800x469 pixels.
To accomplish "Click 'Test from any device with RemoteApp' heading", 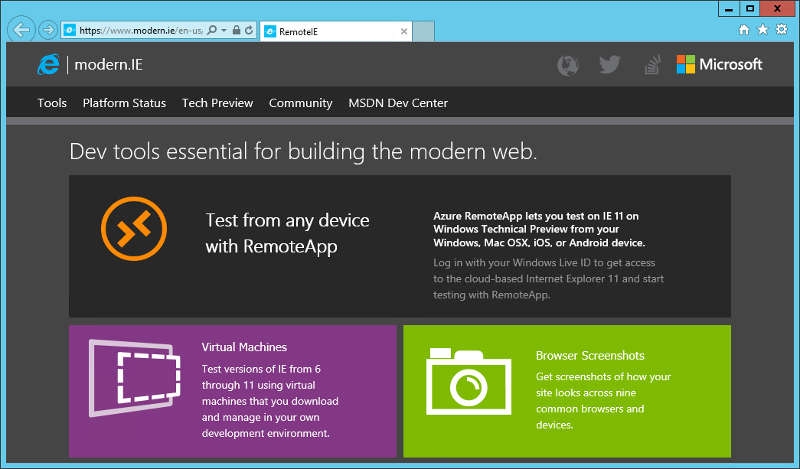I will point(287,233).
